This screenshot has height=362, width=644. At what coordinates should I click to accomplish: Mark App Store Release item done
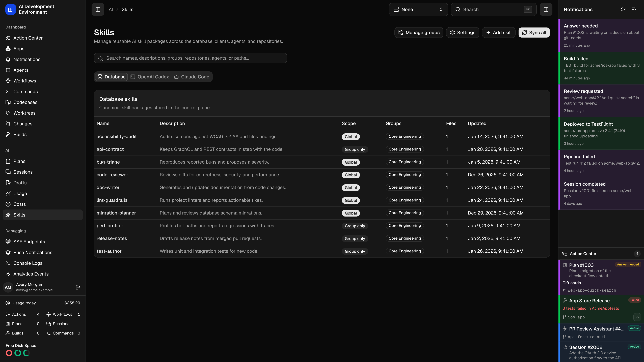coord(637,317)
